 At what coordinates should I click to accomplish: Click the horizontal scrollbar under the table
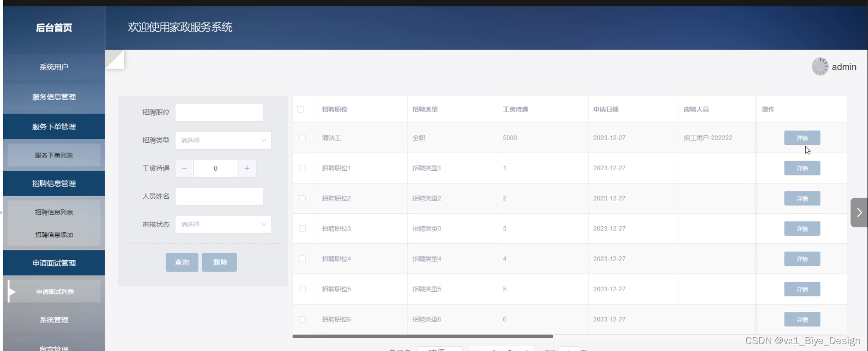point(423,336)
